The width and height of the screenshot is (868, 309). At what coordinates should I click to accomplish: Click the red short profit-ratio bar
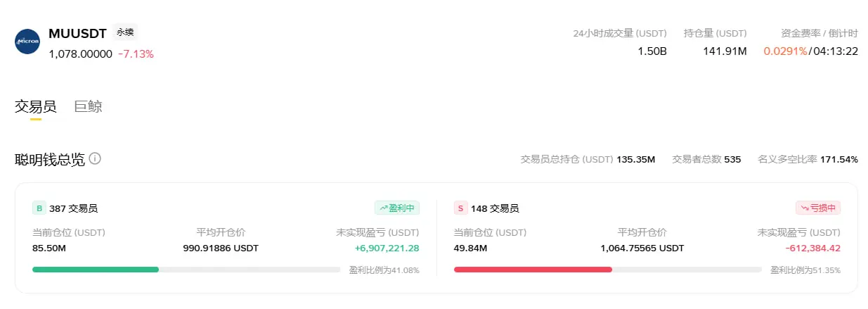pos(533,270)
